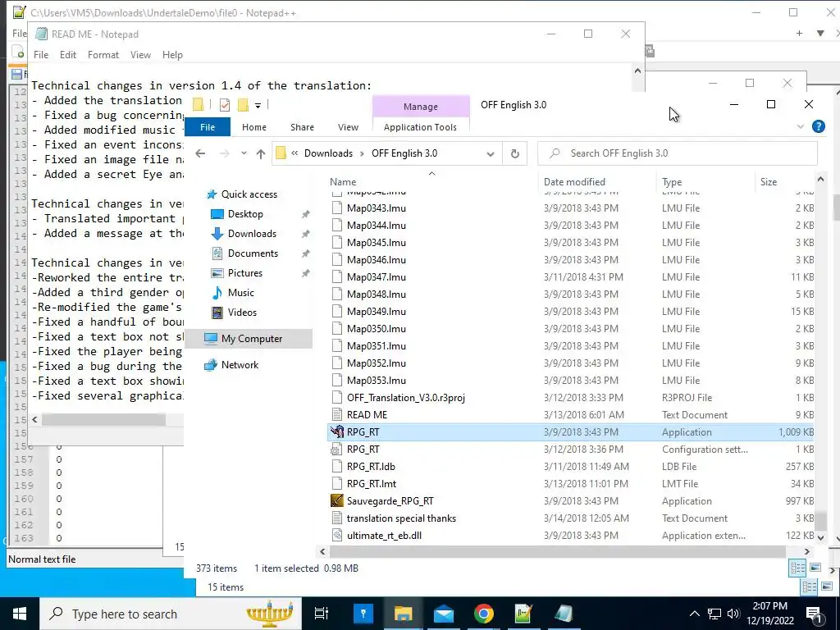
Task: Click the Properties quick access toolbar icon
Action: pos(225,105)
